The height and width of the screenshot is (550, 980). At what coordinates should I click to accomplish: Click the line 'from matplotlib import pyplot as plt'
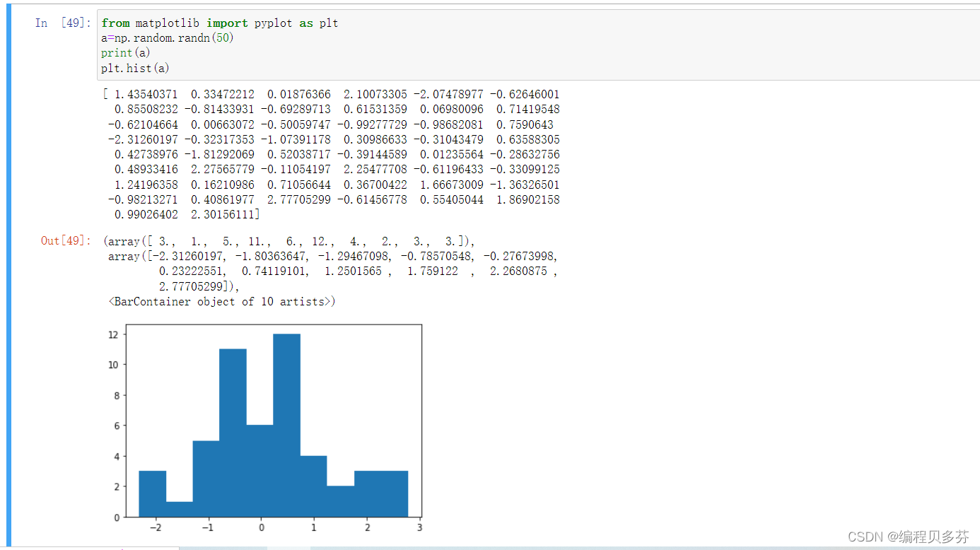219,23
